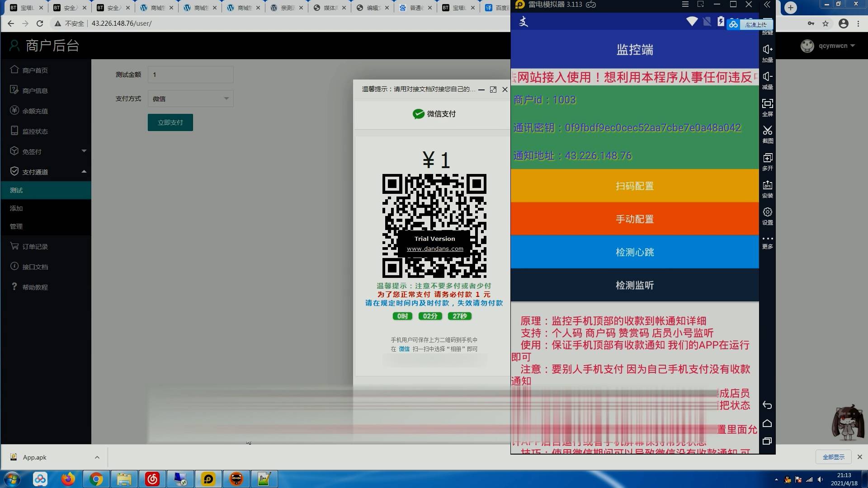868x488 pixels.
Task: Click the 扫码配置 button in app
Action: pos(635,186)
